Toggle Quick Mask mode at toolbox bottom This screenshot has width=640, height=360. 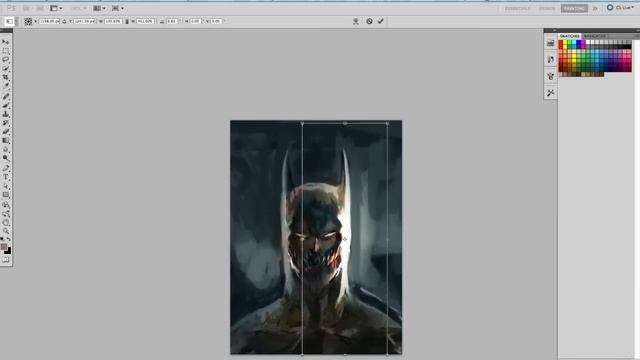6,260
